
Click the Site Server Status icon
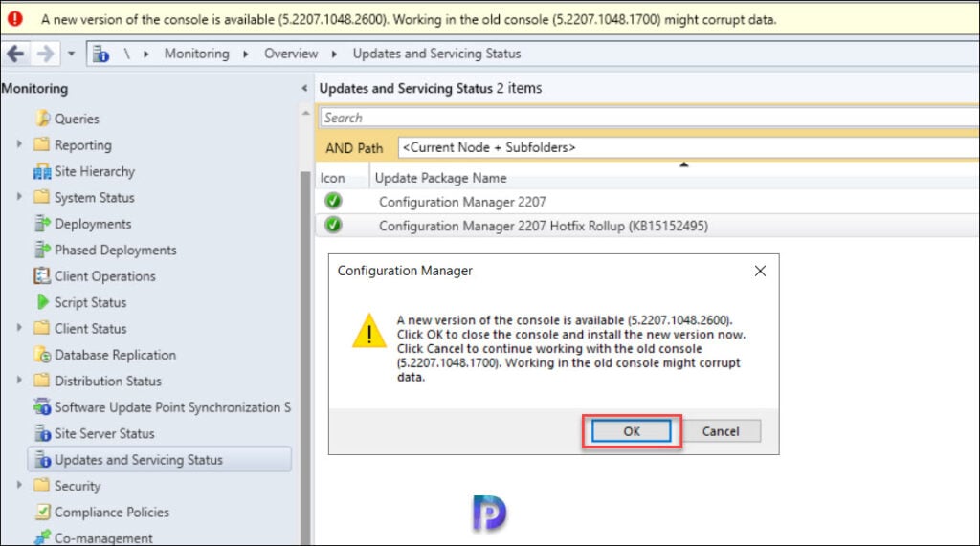coord(42,433)
